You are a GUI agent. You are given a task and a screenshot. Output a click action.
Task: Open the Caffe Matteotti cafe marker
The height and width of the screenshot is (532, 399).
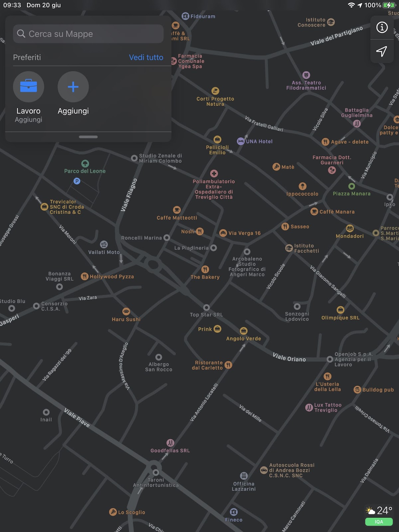point(177,210)
